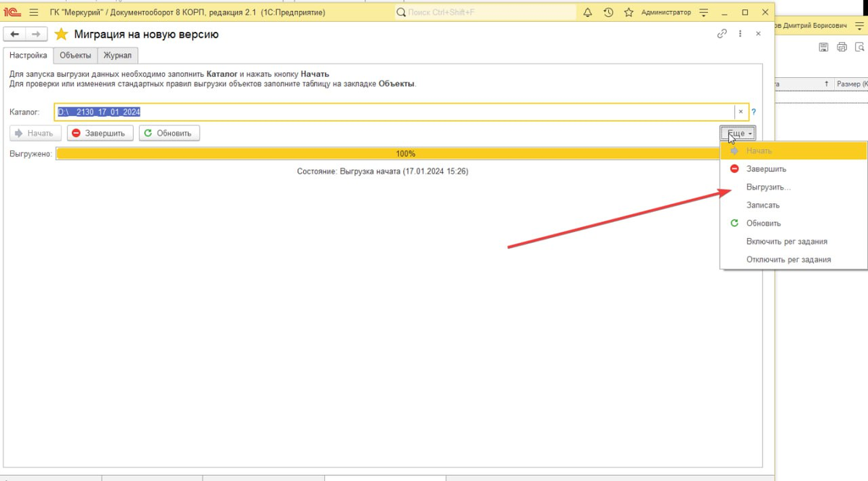Click the Выгружено 100% progress bar
This screenshot has height=481, width=868.
click(x=406, y=153)
